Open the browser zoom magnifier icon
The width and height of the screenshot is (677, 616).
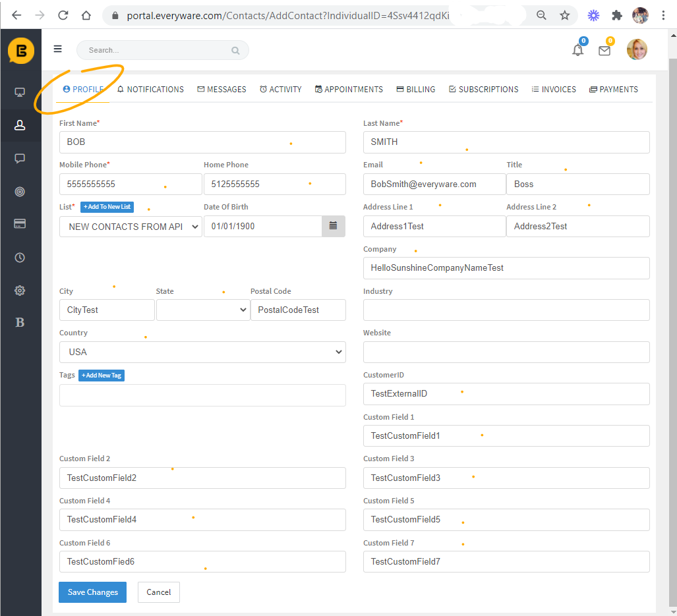tap(541, 16)
